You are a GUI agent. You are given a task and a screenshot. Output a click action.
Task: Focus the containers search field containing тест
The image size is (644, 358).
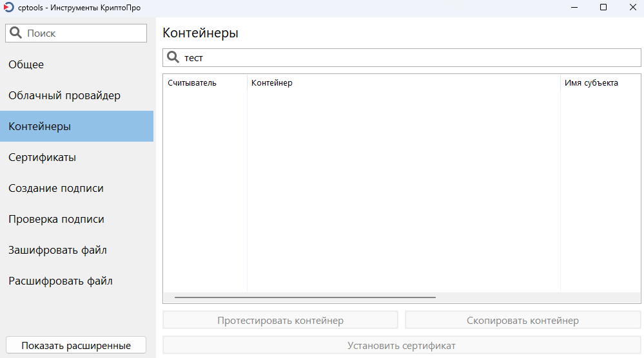click(x=402, y=58)
